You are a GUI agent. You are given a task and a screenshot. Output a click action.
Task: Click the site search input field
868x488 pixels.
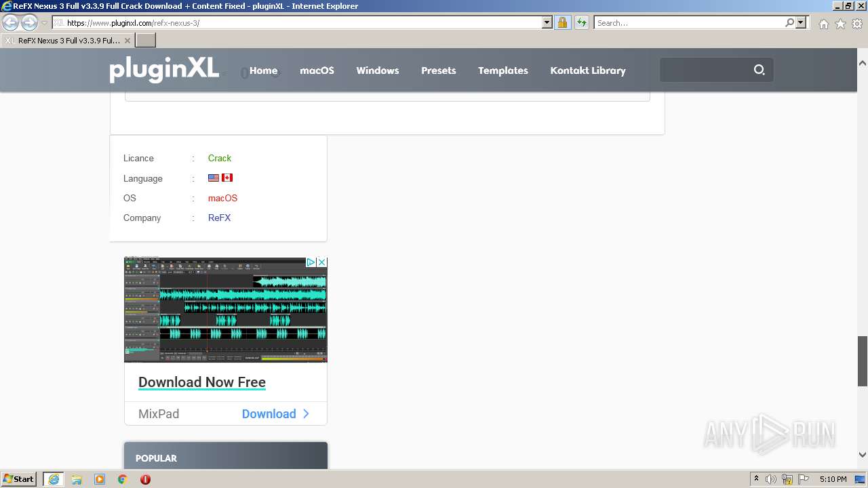[x=705, y=70]
